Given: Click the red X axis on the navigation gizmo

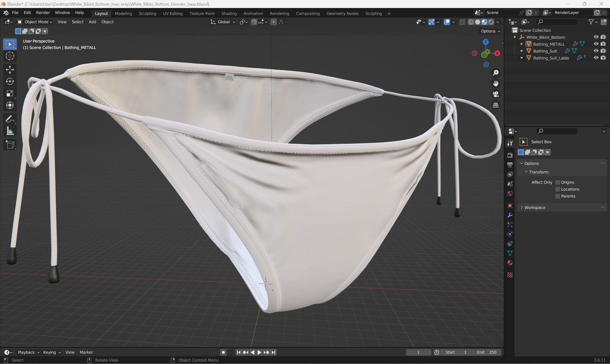Looking at the screenshot, I should (497, 53).
